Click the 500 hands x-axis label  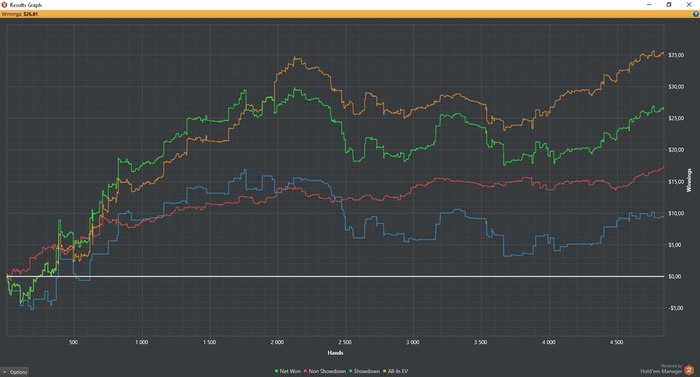click(x=74, y=343)
